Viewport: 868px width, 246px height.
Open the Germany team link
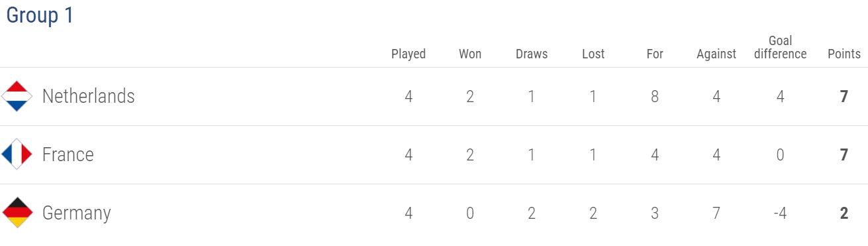[x=76, y=214]
